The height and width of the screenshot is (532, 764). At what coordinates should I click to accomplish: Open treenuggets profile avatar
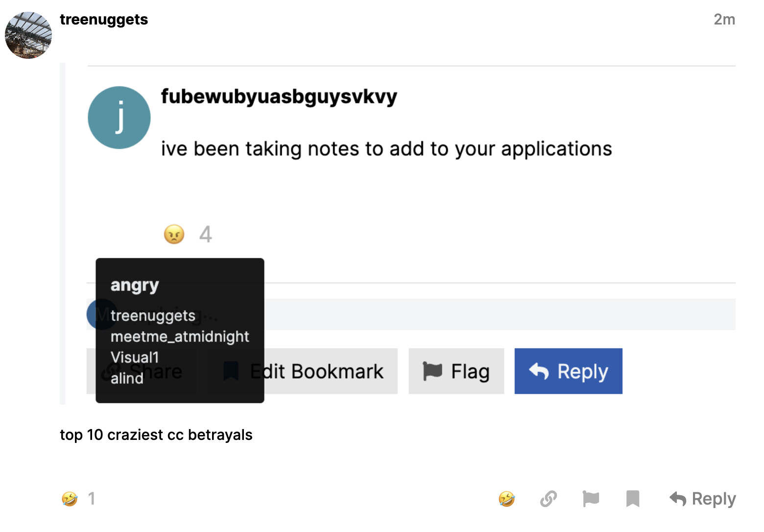coord(28,35)
